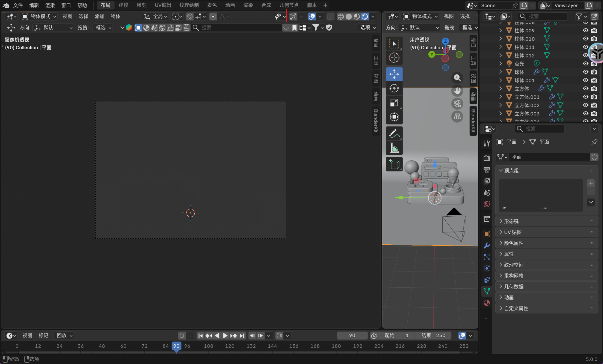Switch to the 建模 workspace tab
Screen dimensions: 603x364
pyautogui.click(x=123, y=5)
